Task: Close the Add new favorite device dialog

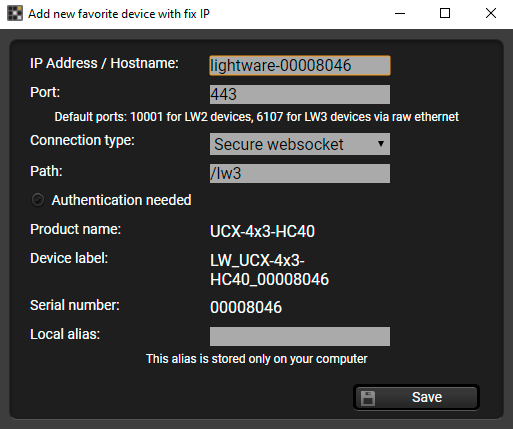Action: (491, 13)
